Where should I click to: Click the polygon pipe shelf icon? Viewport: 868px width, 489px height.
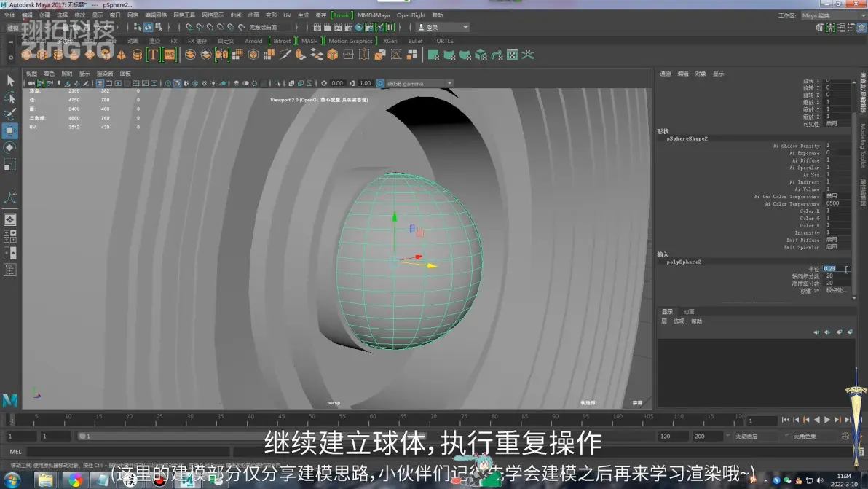click(x=137, y=54)
